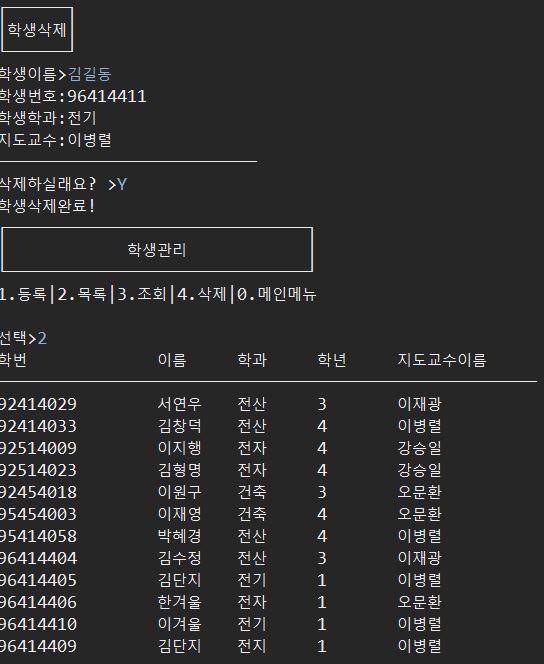This screenshot has height=664, width=544.
Task: Click the '학번' column header
Action: (13, 360)
